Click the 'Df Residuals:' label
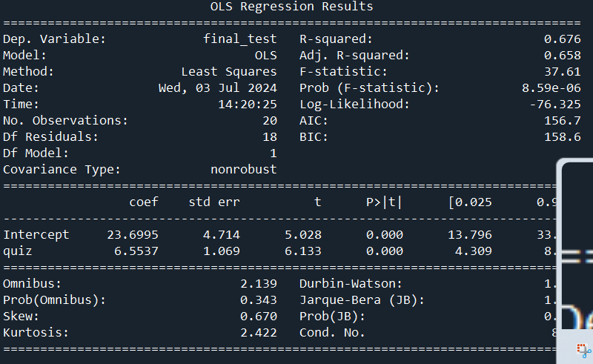The height and width of the screenshot is (364, 593). [x=50, y=136]
